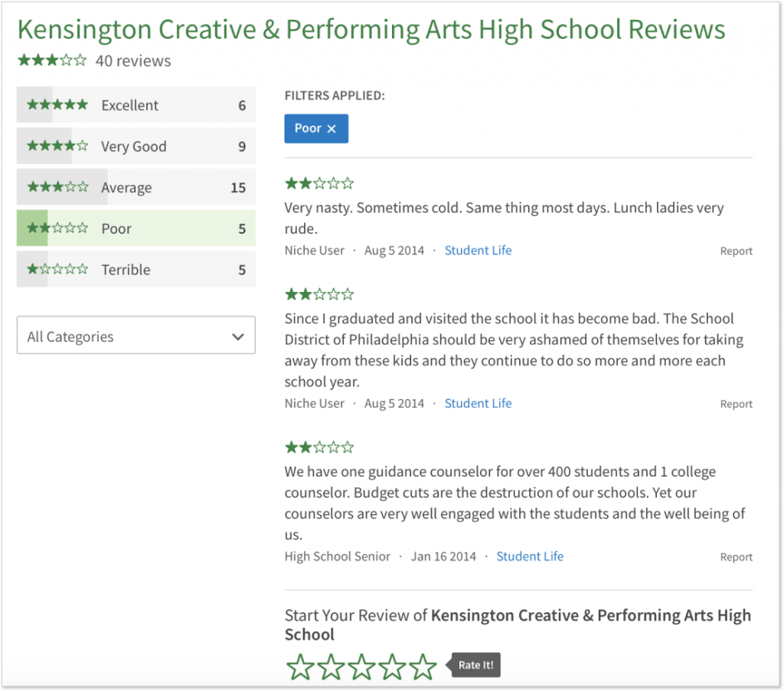Viewport: 784px width, 691px height.
Task: Filter reviews by Excellent rating
Action: (x=136, y=106)
